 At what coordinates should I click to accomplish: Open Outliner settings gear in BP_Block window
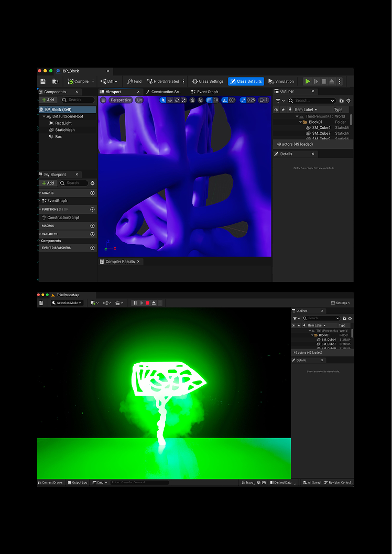(348, 100)
